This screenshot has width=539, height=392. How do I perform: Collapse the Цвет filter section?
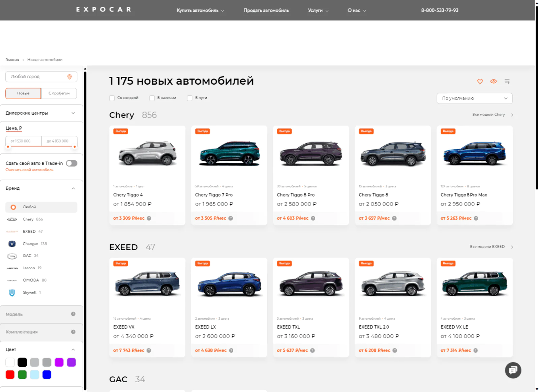pos(73,350)
